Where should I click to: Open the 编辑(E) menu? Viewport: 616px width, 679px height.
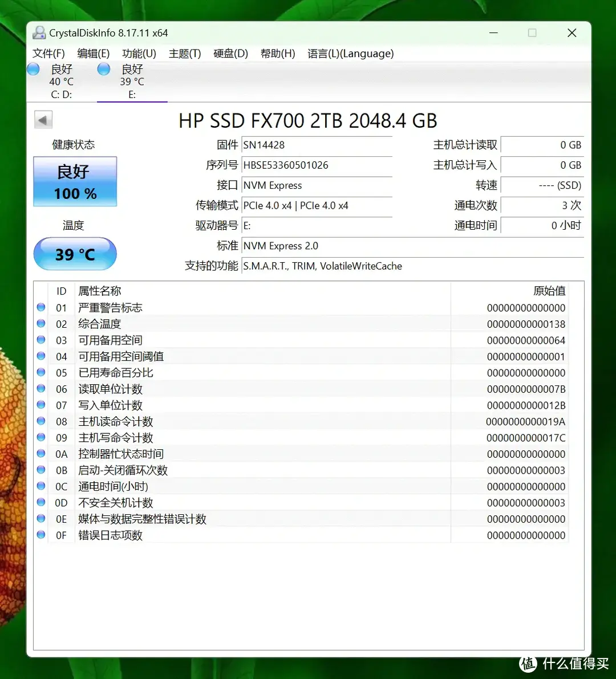tap(93, 54)
